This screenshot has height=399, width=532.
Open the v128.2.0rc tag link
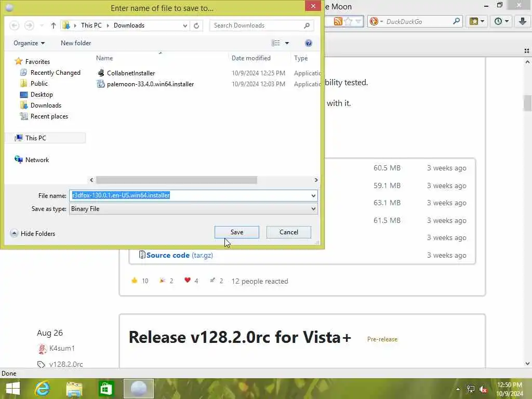click(x=66, y=364)
